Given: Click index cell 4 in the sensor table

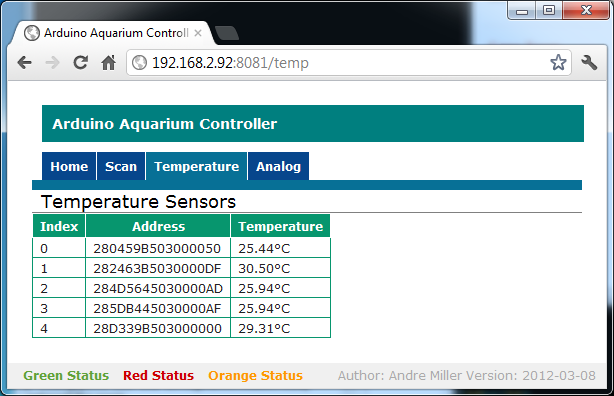Looking at the screenshot, I should point(59,328).
